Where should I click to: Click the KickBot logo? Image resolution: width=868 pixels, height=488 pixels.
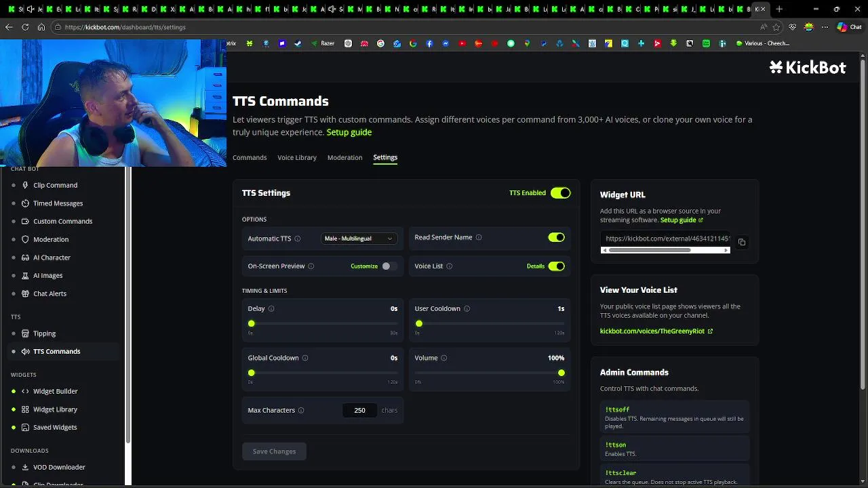[x=808, y=67]
